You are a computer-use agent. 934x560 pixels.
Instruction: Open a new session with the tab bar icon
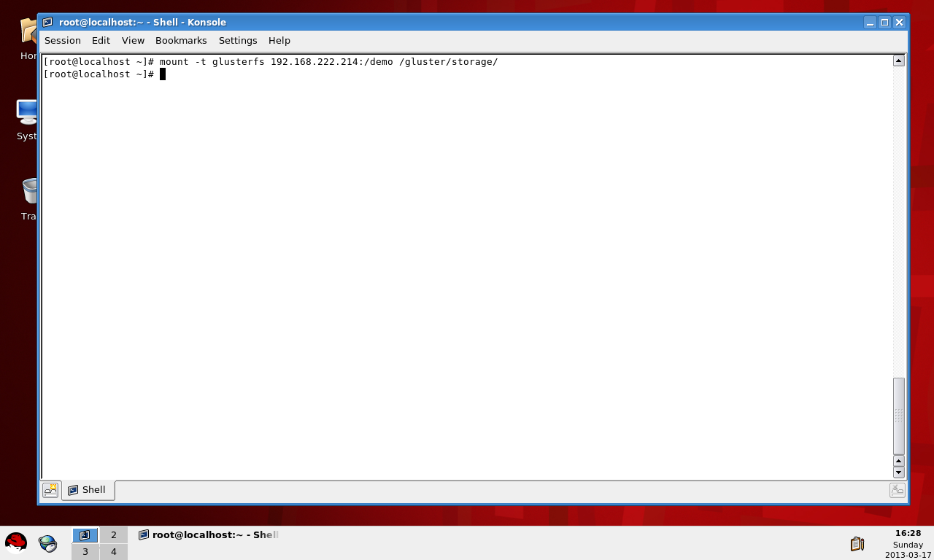tap(50, 490)
